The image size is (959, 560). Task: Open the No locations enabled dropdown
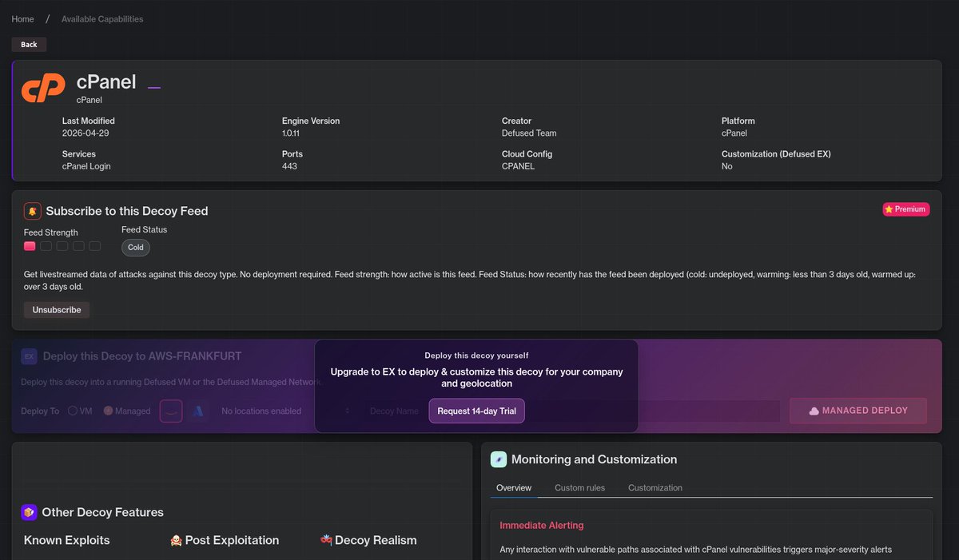click(286, 411)
